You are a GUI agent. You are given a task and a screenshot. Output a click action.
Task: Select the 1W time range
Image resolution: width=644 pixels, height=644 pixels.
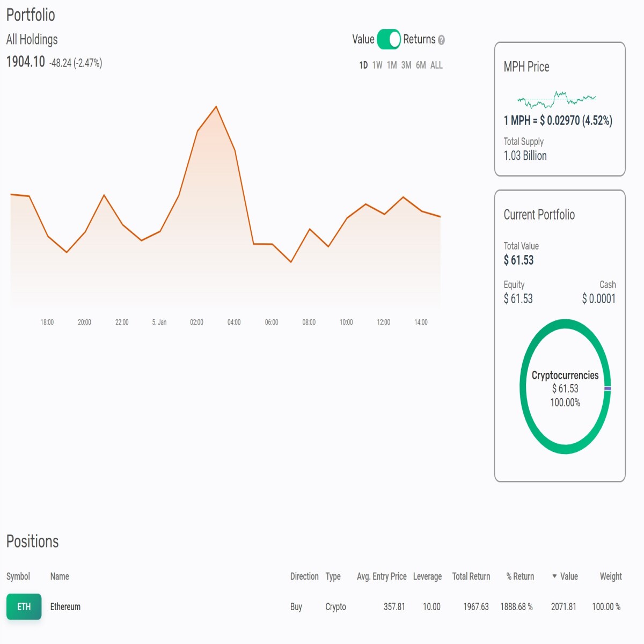point(377,65)
